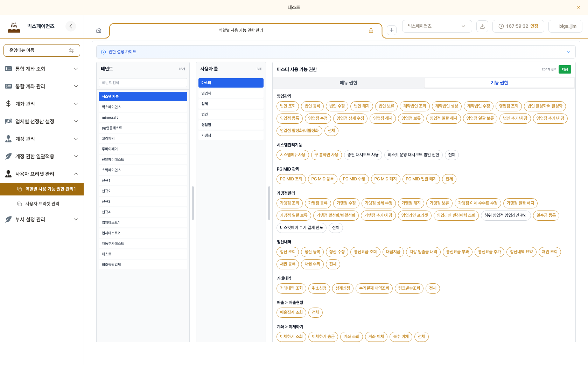Open 사용자 프리셋 관리 submenu item

click(x=42, y=204)
